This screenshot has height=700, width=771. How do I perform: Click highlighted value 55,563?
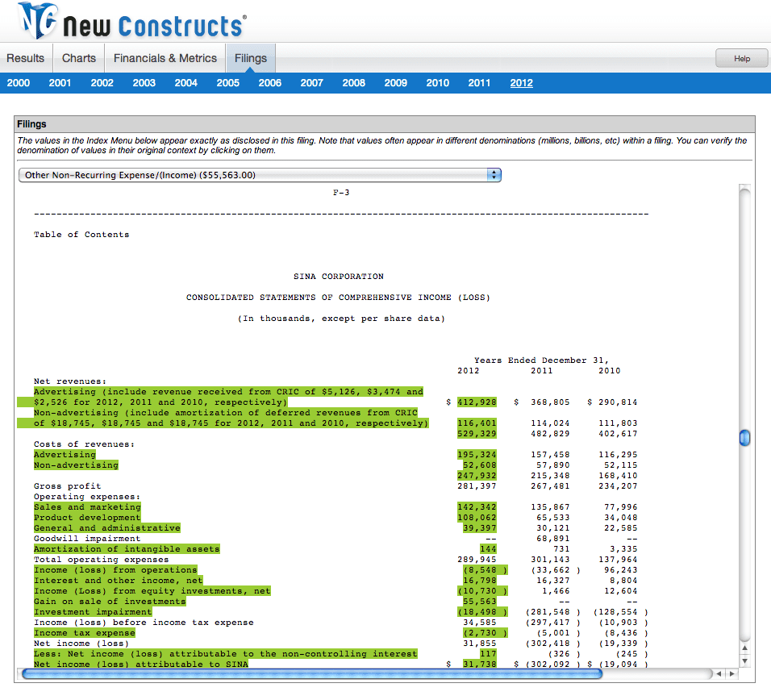pos(479,601)
